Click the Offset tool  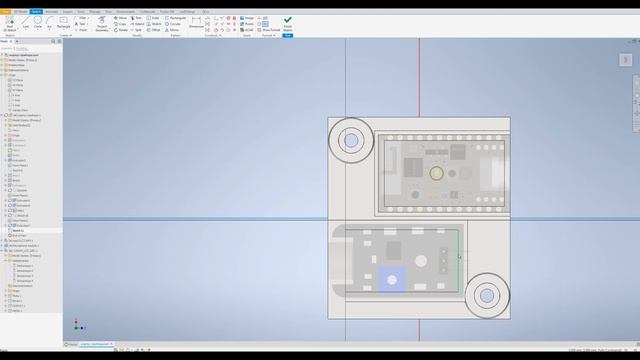click(153, 30)
